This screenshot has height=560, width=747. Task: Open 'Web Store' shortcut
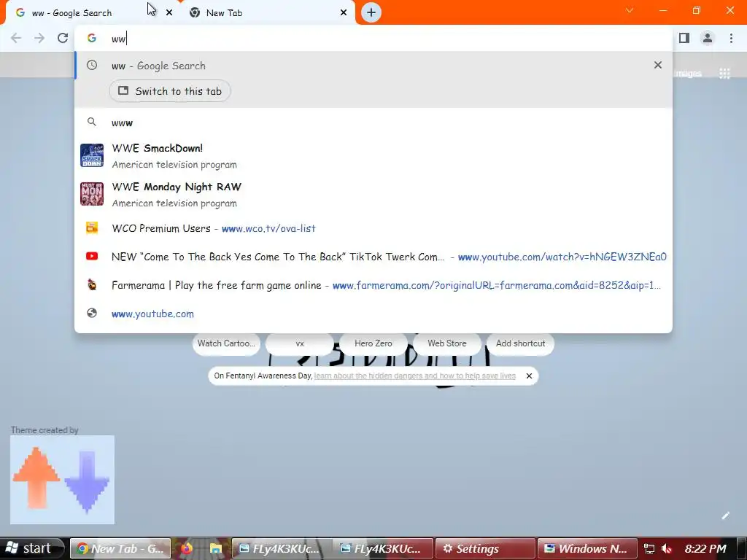click(447, 343)
